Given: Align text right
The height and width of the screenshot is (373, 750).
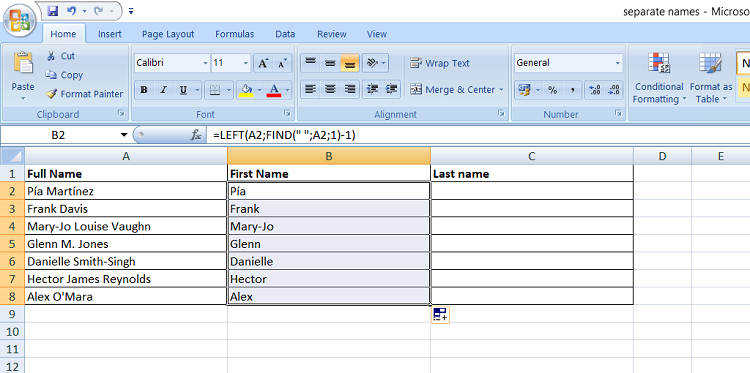Looking at the screenshot, I should point(350,89).
